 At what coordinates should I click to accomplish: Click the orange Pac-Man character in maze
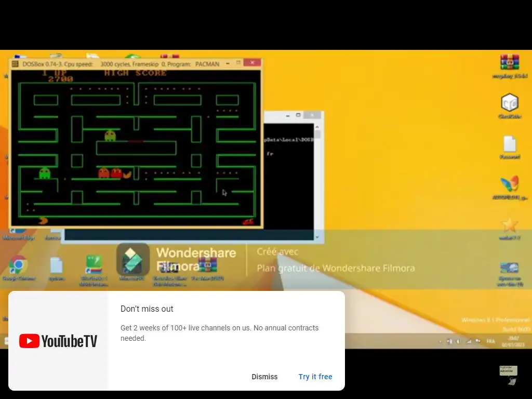coord(127,175)
